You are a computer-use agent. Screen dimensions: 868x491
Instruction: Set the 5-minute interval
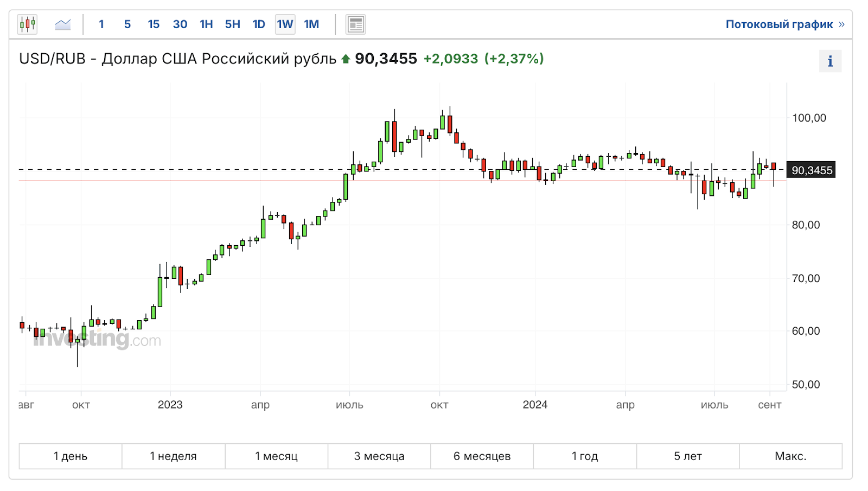(127, 24)
